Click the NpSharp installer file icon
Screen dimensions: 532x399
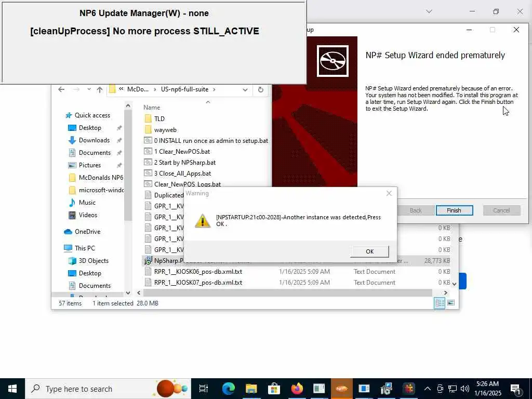(148, 261)
